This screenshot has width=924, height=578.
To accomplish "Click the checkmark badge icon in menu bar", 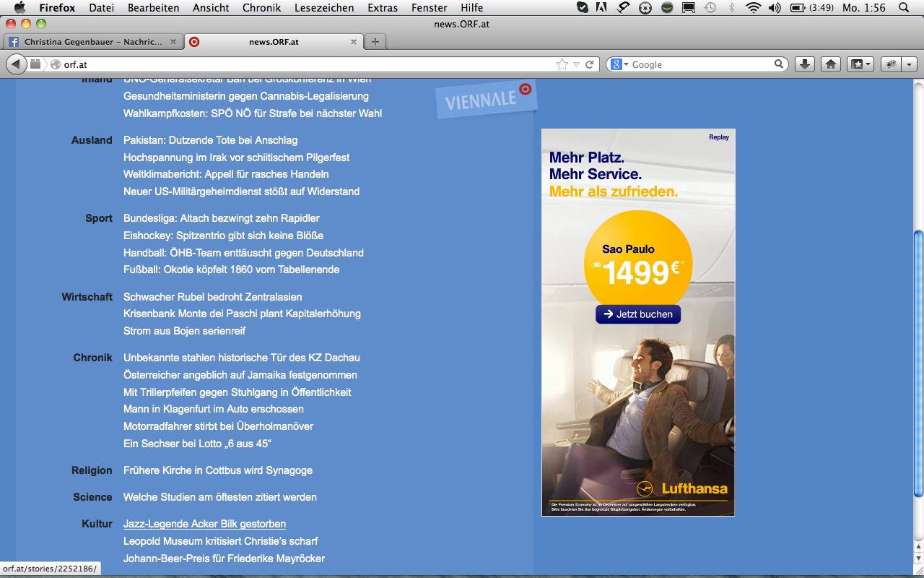I will pos(583,7).
